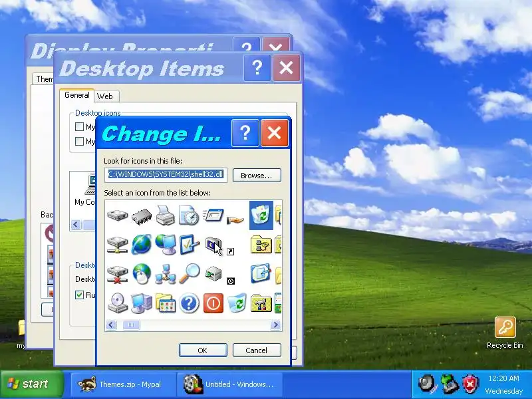Click the red shield security tray icon
Screen dimensions: 532x399
[470, 384]
